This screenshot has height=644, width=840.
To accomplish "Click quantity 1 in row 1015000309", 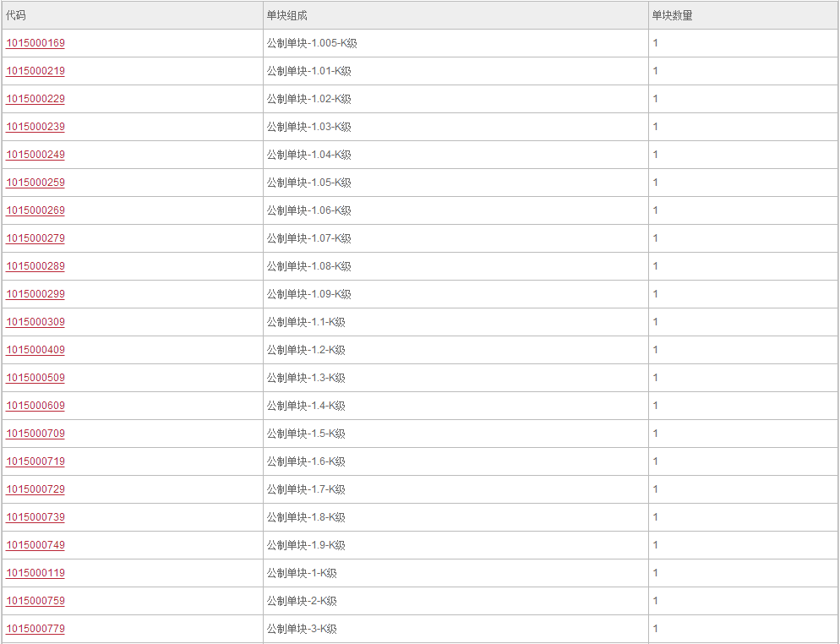I will coord(655,321).
